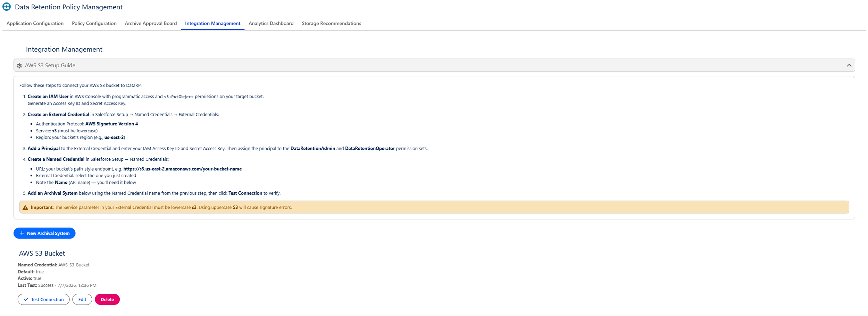
Task: Click the Add a Principal step text
Action: pos(44,149)
